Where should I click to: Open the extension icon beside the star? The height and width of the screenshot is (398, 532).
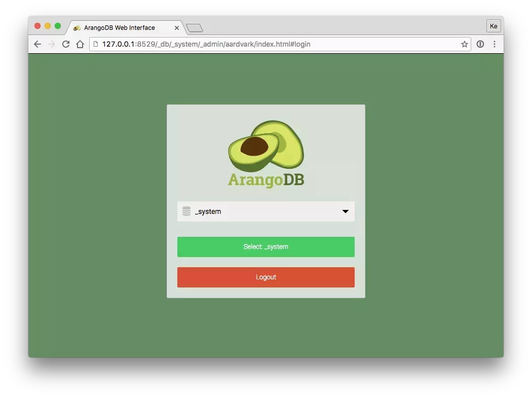point(480,44)
